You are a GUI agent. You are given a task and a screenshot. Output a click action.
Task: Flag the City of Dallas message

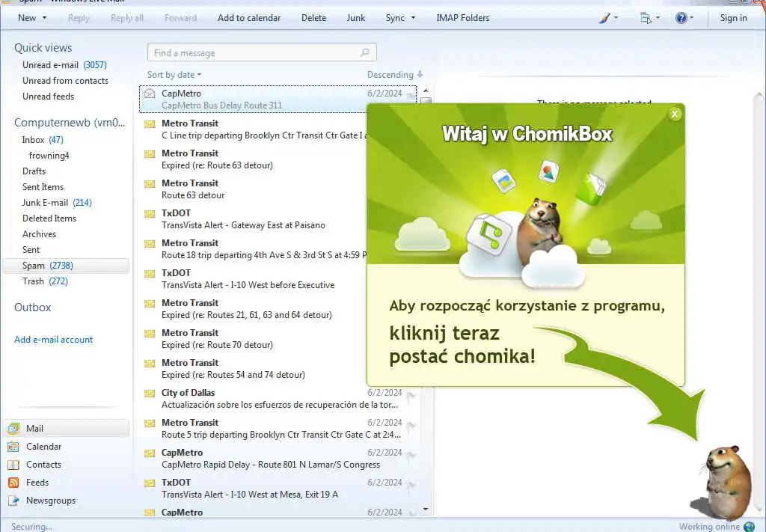pyautogui.click(x=411, y=395)
